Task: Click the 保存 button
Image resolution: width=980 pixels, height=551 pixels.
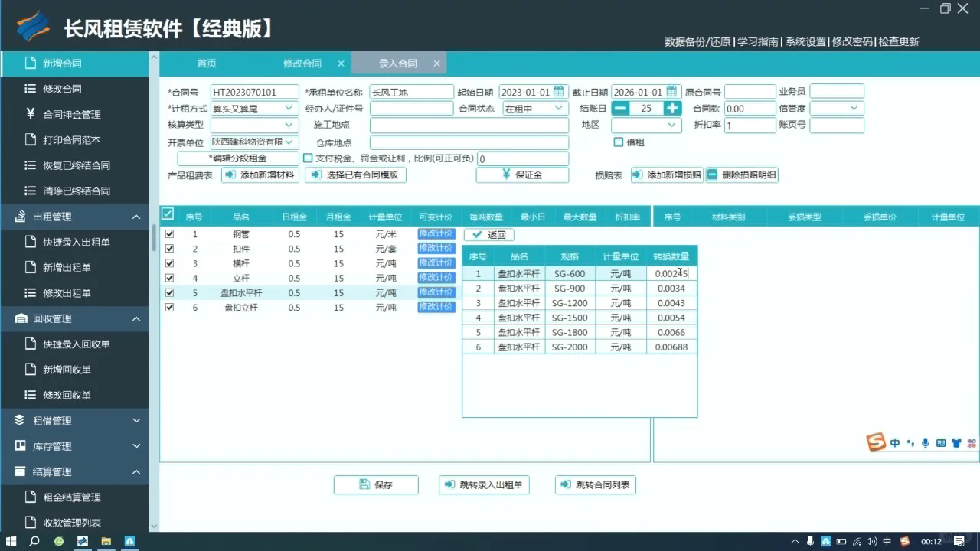Action: coord(376,484)
